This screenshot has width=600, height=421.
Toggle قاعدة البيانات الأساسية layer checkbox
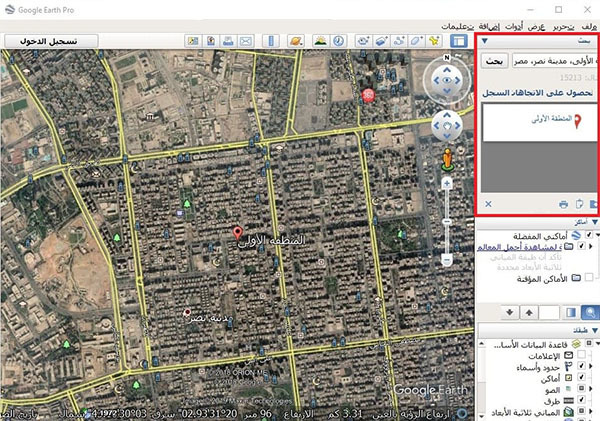[589, 343]
